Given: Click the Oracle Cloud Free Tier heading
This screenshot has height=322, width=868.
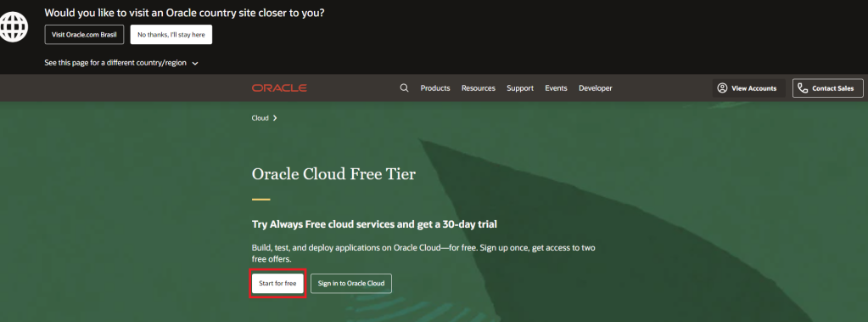Looking at the screenshot, I should click(x=333, y=174).
